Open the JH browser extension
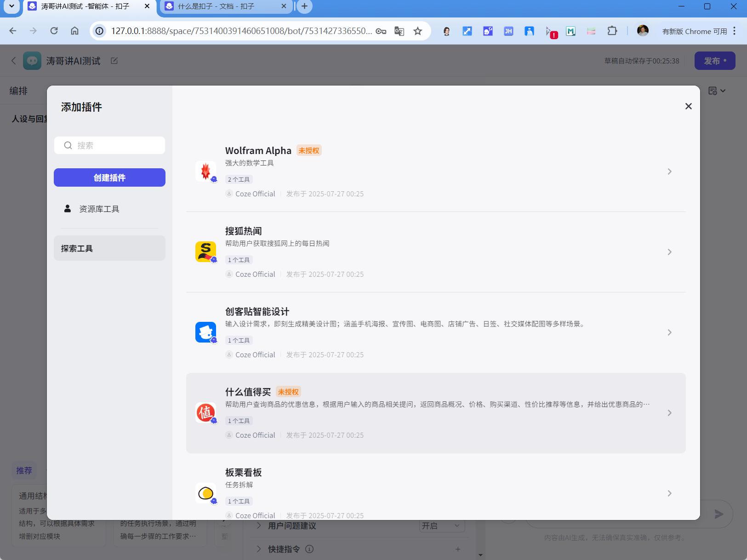Image resolution: width=747 pixels, height=560 pixels. click(508, 31)
